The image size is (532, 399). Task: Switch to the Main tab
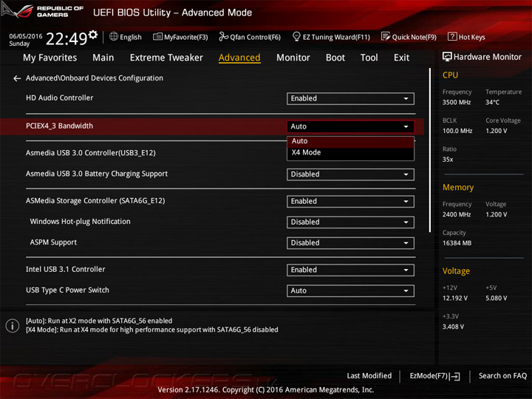pyautogui.click(x=103, y=58)
